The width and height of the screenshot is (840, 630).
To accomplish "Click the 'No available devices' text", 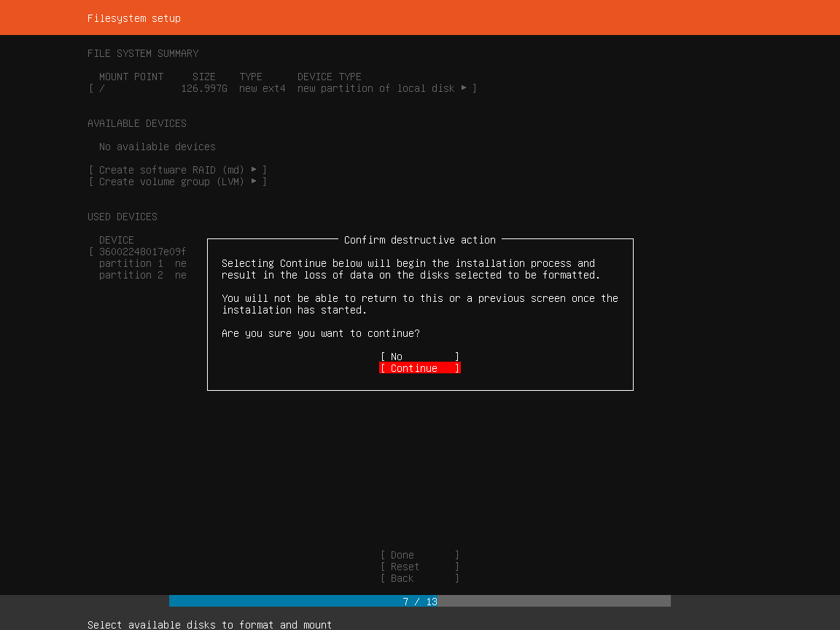I will (157, 147).
